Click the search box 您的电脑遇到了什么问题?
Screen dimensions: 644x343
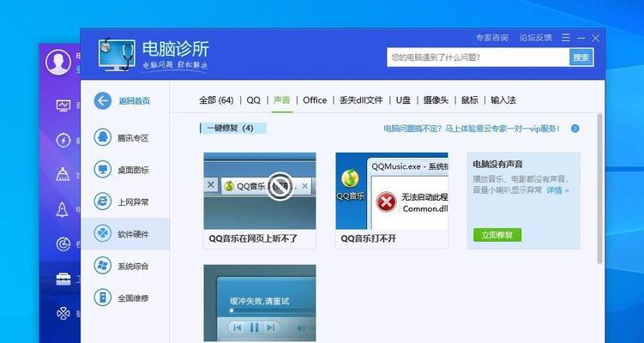[x=478, y=57]
